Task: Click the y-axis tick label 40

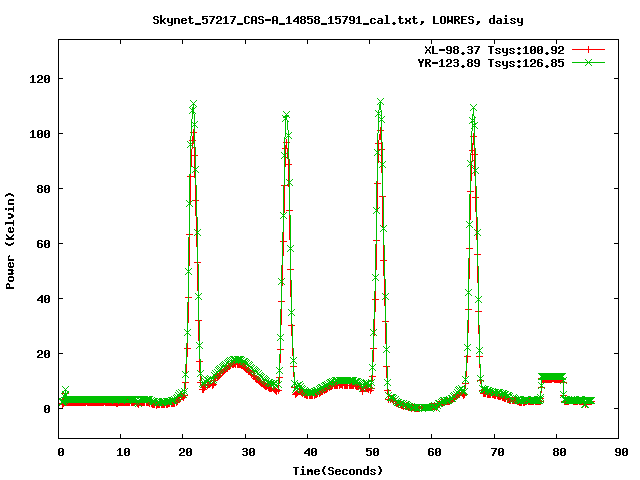Action: click(43, 299)
